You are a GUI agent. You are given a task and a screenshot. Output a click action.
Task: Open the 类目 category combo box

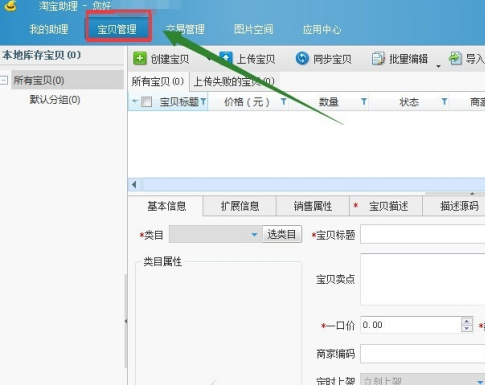pyautogui.click(x=215, y=234)
